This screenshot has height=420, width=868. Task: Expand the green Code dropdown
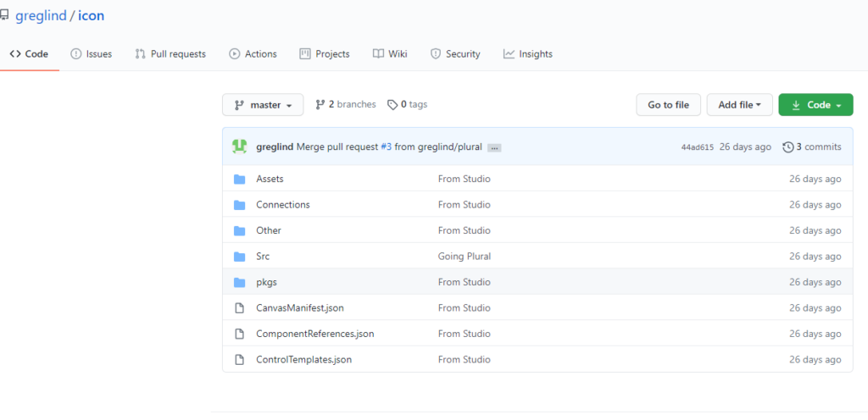pos(816,105)
